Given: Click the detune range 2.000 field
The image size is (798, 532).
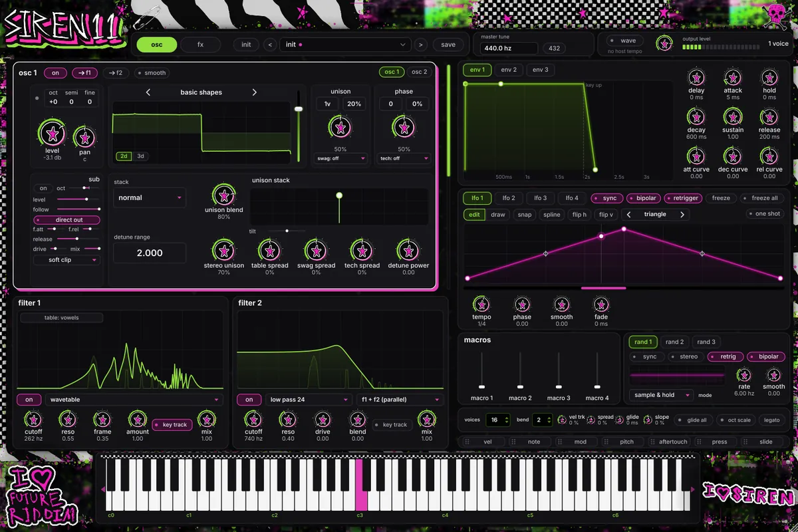Looking at the screenshot, I should coord(150,253).
